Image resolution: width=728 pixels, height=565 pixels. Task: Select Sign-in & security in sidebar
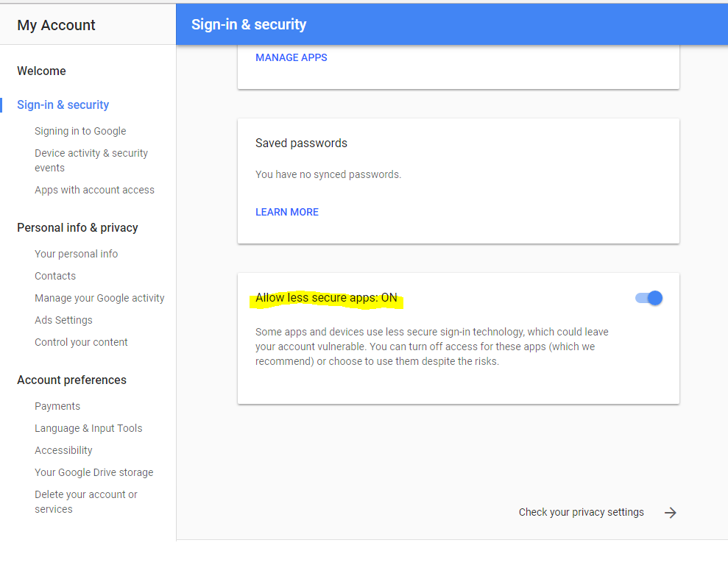click(63, 105)
